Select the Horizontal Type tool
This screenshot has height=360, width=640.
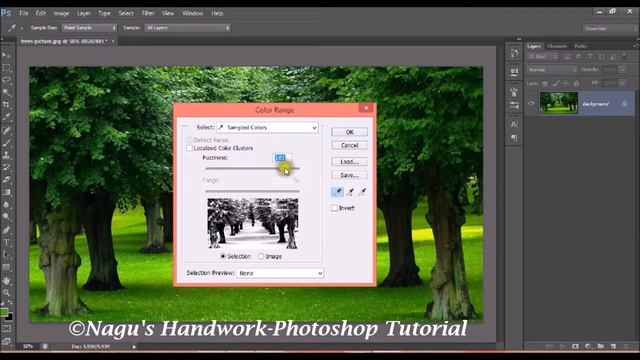pyautogui.click(x=7, y=243)
